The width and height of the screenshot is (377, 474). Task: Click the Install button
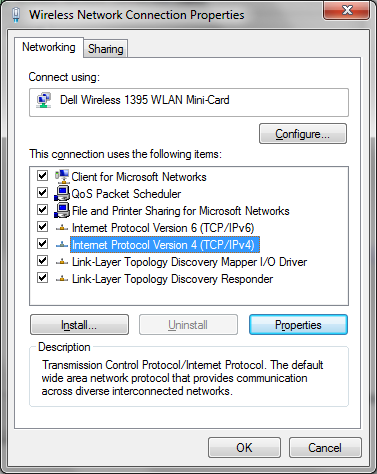pos(79,325)
